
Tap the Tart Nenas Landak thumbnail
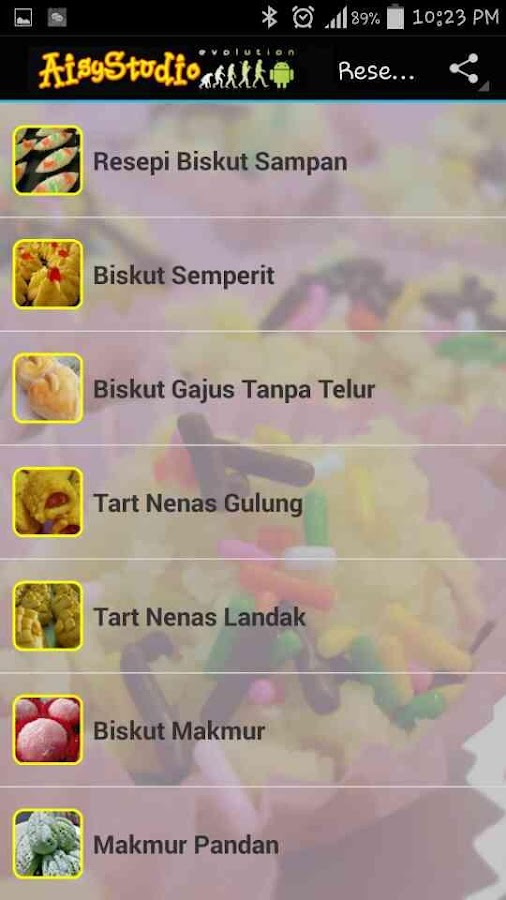(48, 616)
